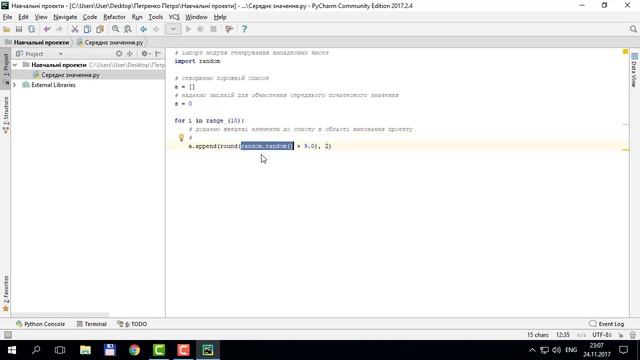Click the Help question mark icon

244,29
